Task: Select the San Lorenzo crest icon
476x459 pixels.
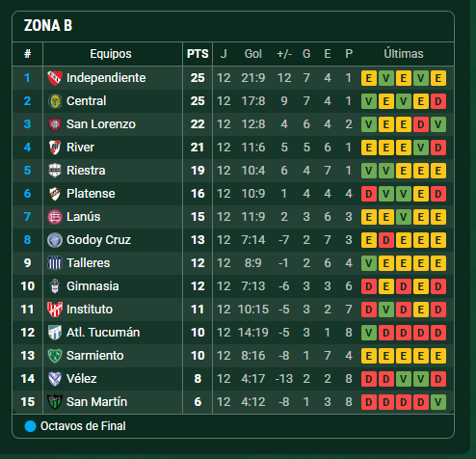Action: [55, 124]
